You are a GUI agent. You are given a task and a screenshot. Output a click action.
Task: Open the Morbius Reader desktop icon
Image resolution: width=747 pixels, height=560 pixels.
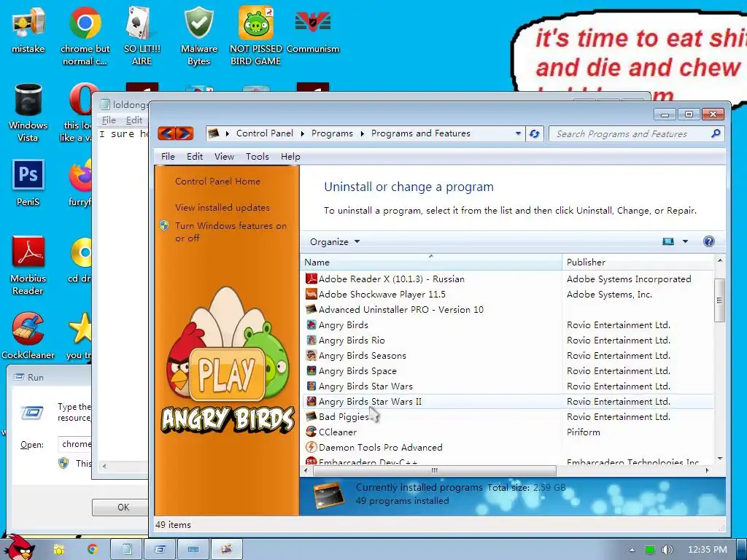pyautogui.click(x=28, y=265)
